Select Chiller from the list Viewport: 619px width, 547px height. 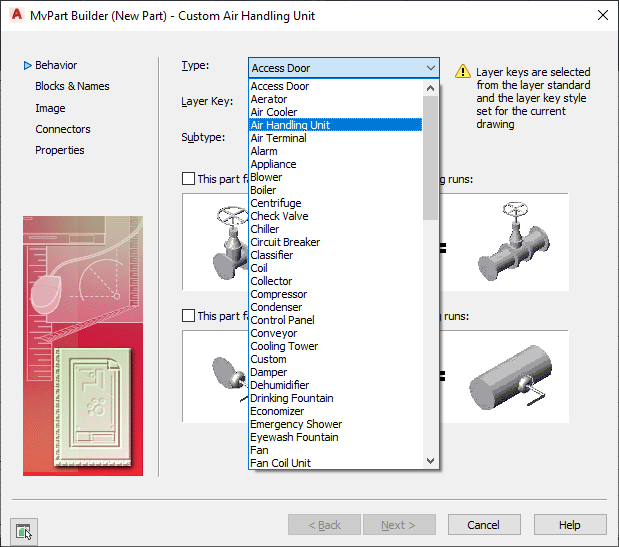336,229
